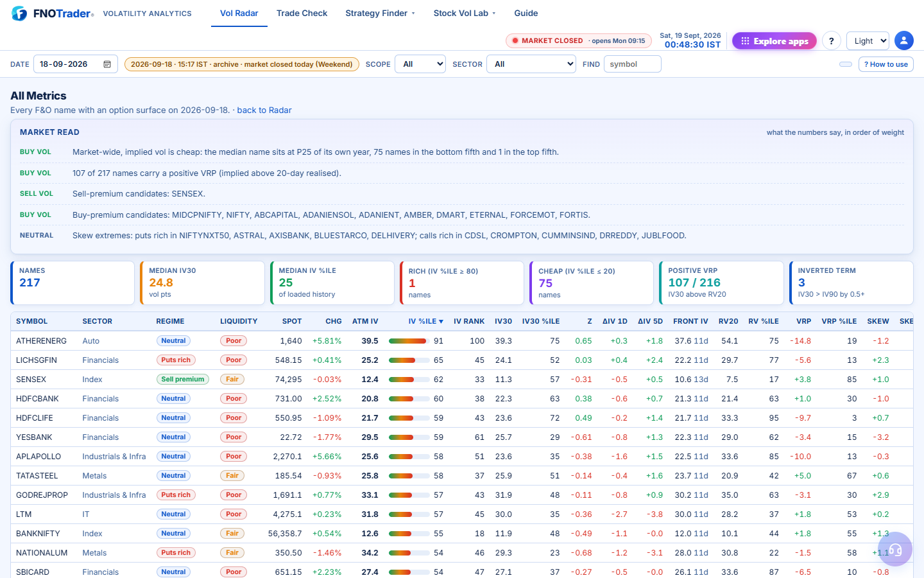Screen dimensions: 924x578
Task: Open the ATHERENERG symbol row
Action: point(41,341)
